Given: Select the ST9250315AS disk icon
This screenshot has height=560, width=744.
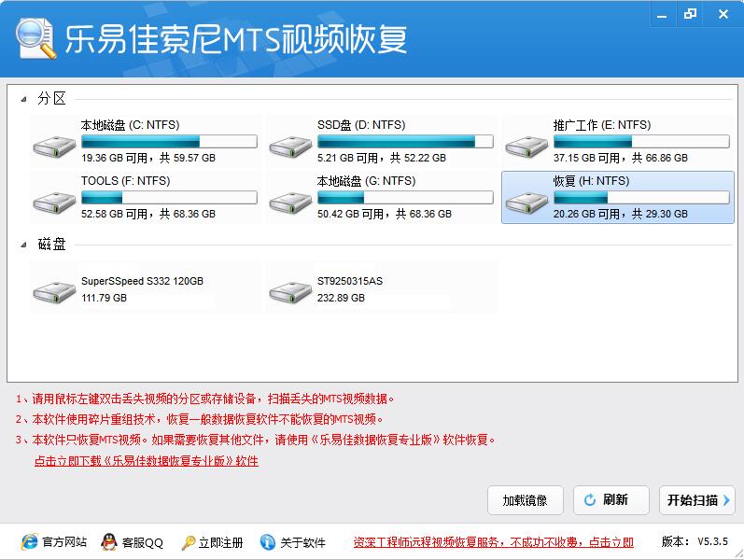Looking at the screenshot, I should 290,291.
